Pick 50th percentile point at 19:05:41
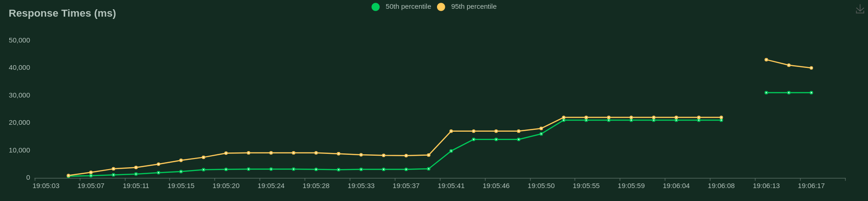 tap(451, 151)
